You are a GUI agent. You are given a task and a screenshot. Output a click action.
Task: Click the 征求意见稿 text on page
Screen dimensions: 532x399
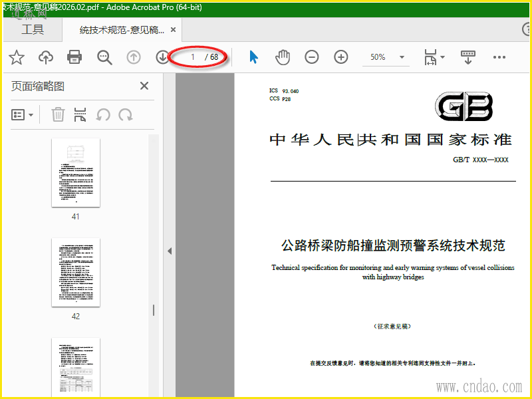tap(392, 327)
